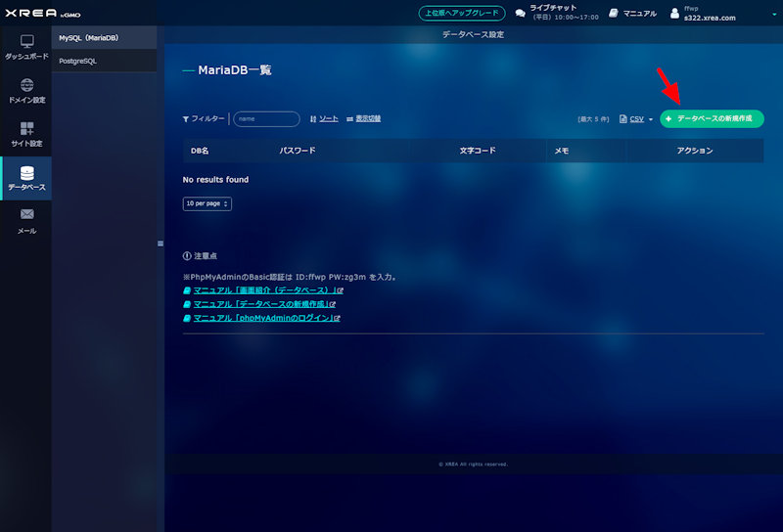
Task: Open the マニュアル book icon in header
Action: pos(613,14)
